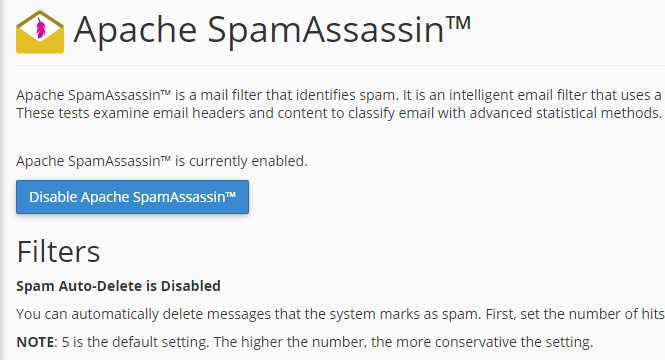Click the pink feather inside the envelope icon

pyautogui.click(x=41, y=28)
